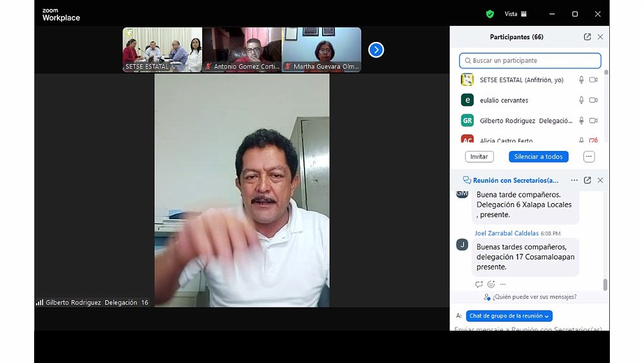Expand the chat recipient dropdown
The image size is (644, 363).
[x=509, y=316]
